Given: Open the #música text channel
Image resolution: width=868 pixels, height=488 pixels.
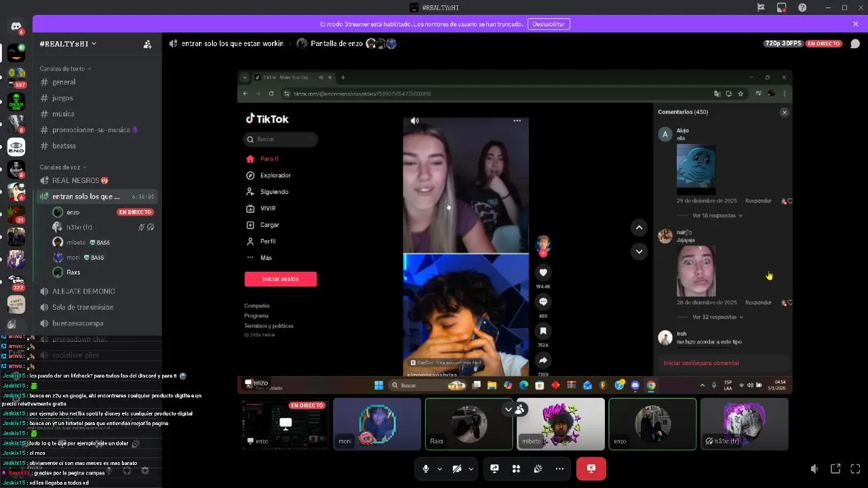Looking at the screenshot, I should 97,114.
